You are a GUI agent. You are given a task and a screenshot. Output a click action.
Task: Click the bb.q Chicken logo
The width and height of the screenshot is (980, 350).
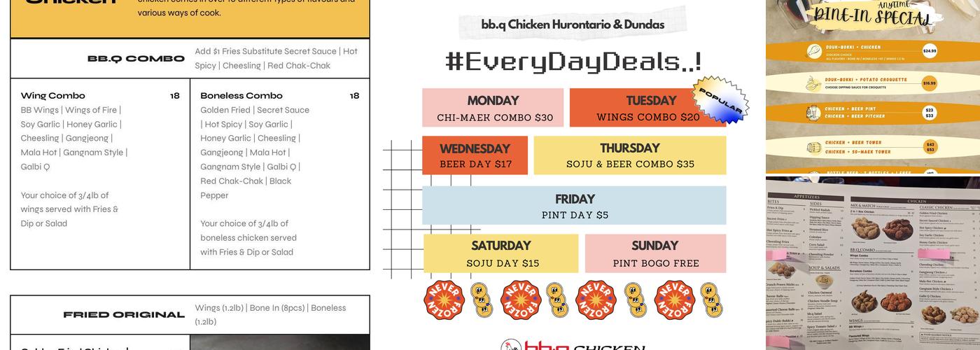(x=574, y=345)
